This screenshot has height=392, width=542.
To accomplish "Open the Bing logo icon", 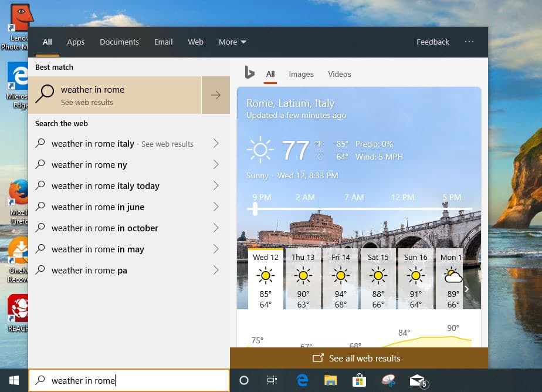I will pos(249,73).
